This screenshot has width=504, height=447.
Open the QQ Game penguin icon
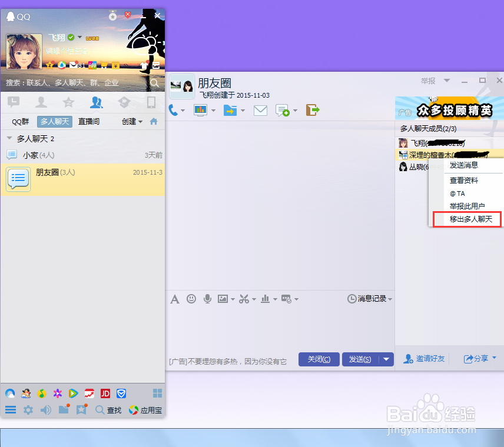point(26,393)
